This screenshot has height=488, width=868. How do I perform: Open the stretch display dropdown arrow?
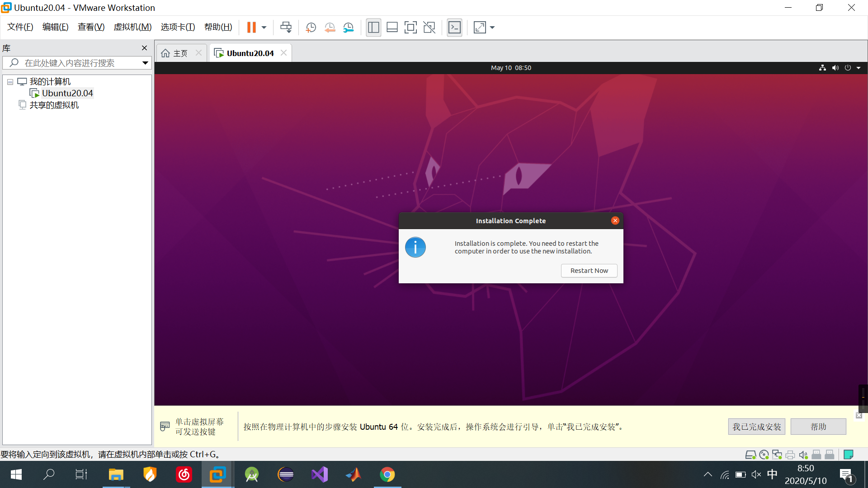(492, 28)
